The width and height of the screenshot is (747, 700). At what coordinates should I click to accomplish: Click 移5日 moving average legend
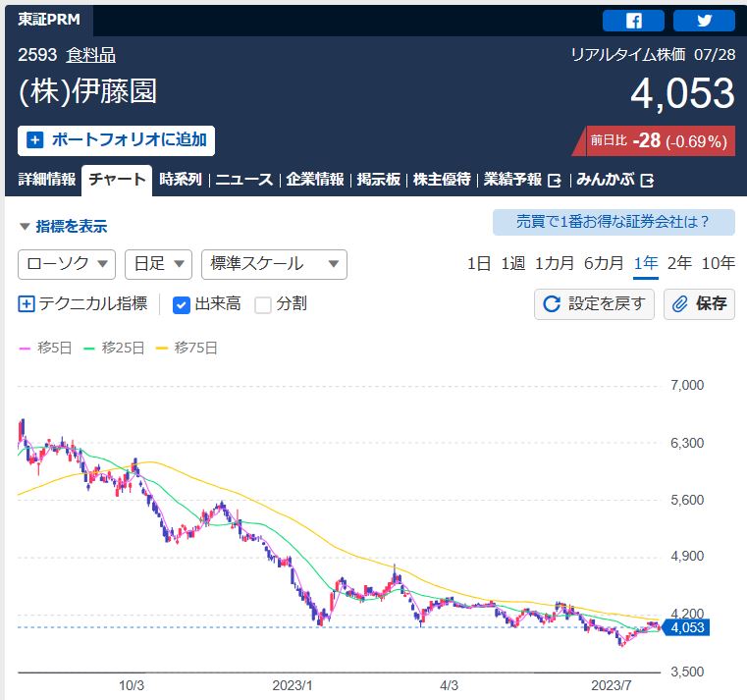pyautogui.click(x=45, y=349)
